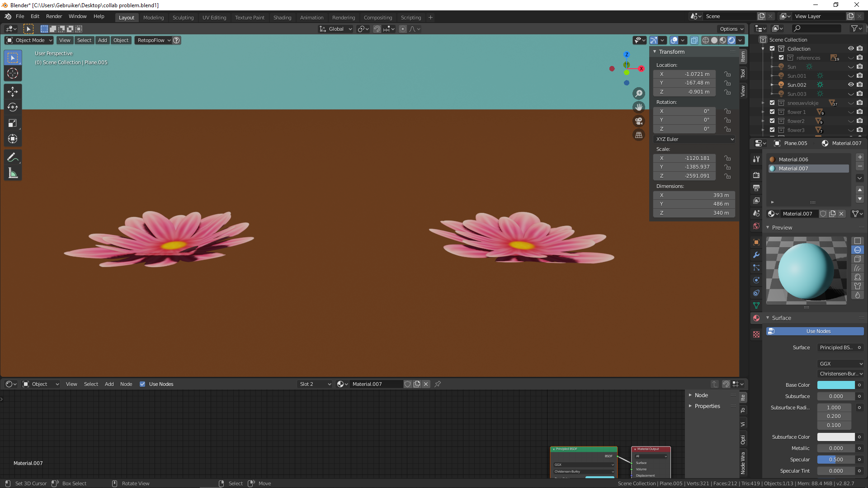Collapse the Transform panel

tap(671, 52)
